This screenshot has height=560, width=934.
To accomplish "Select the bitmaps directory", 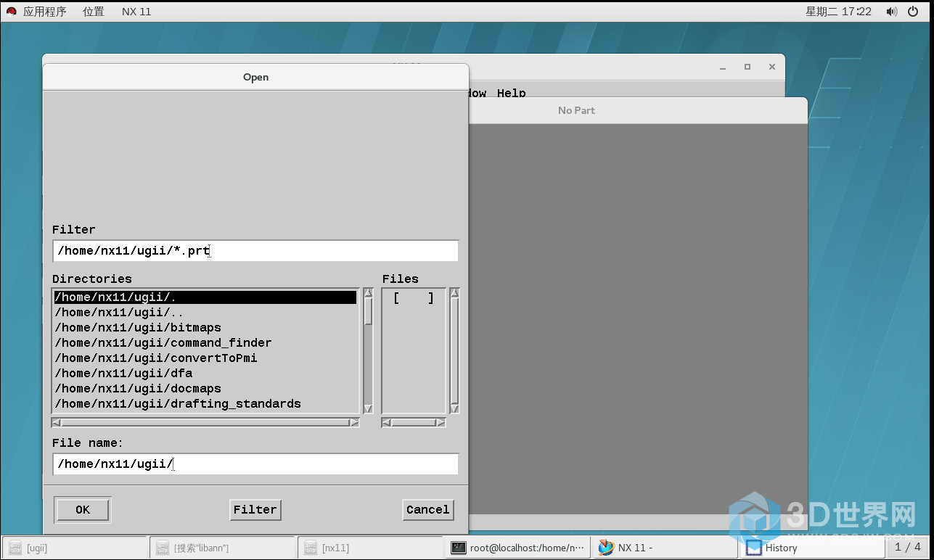I will (205, 328).
